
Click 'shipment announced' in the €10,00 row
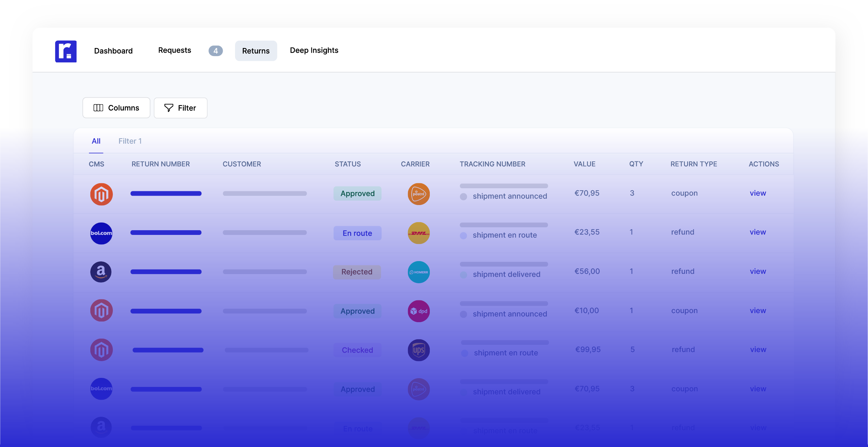[x=510, y=314]
